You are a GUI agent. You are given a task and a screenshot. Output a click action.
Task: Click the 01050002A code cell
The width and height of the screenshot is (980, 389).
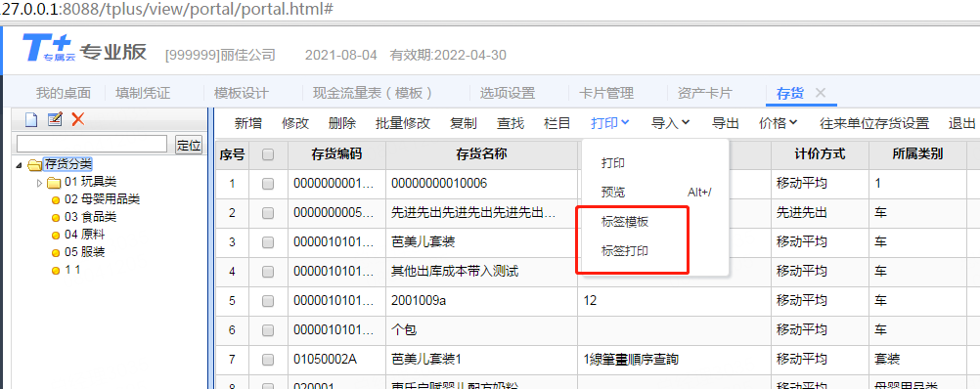pyautogui.click(x=336, y=360)
